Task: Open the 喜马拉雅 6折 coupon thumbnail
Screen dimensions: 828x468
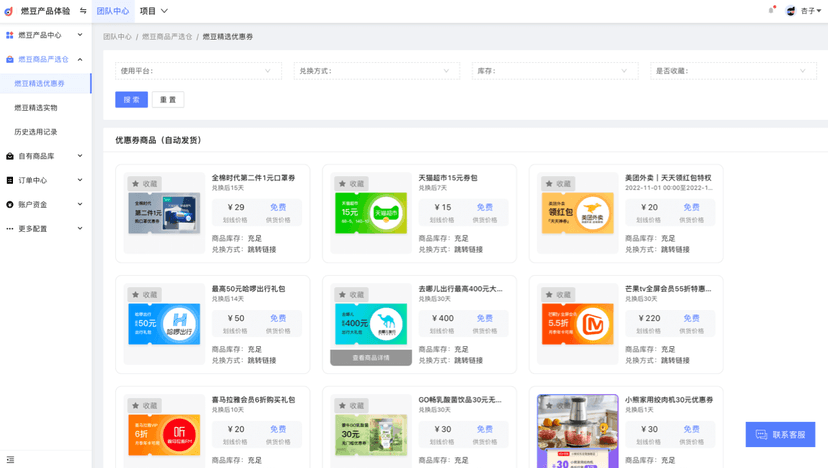Action: (164, 435)
